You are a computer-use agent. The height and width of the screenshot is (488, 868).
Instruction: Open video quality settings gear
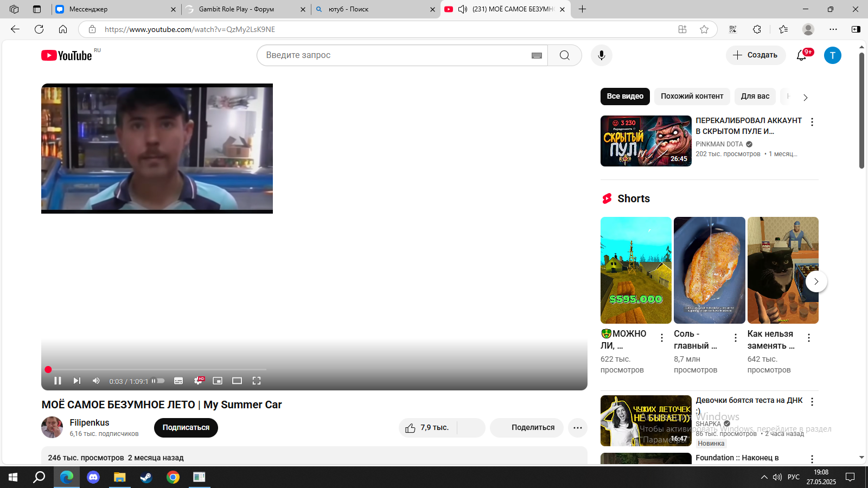coord(198,381)
